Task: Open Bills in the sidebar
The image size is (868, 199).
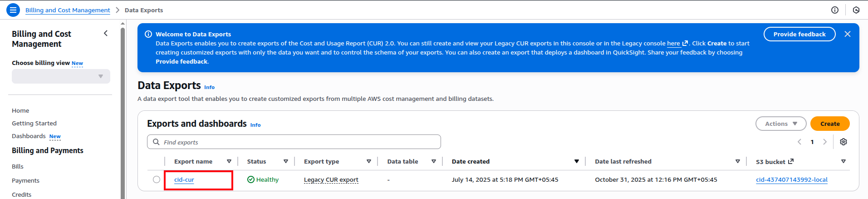Action: click(18, 166)
